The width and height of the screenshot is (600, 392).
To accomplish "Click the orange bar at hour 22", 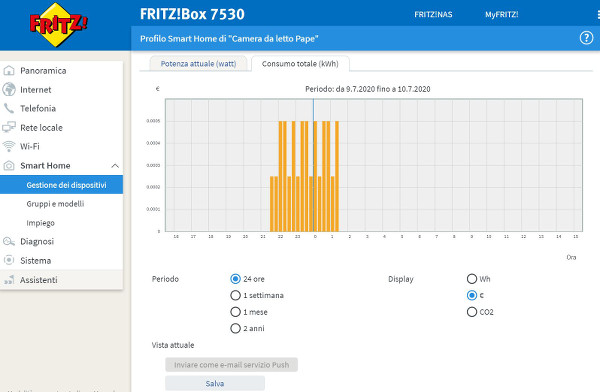I will coord(280,176).
